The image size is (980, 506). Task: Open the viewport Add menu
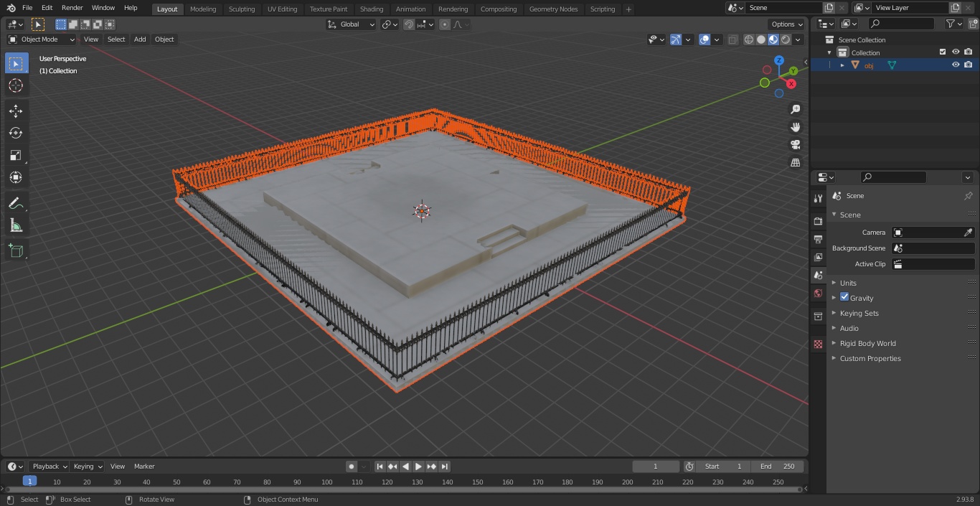pyautogui.click(x=140, y=39)
